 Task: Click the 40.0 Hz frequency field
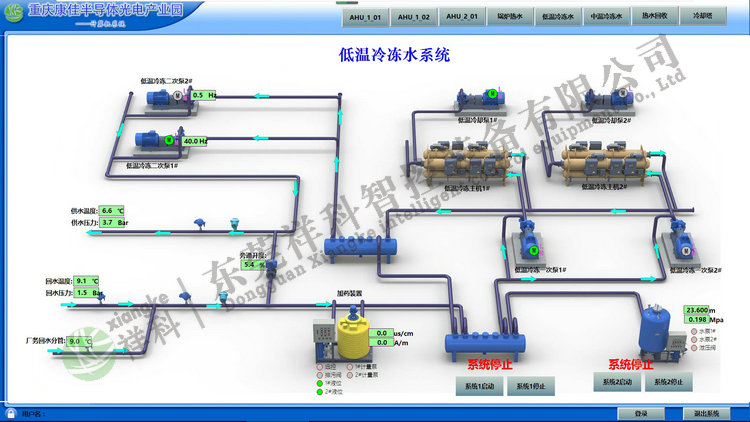(195, 141)
